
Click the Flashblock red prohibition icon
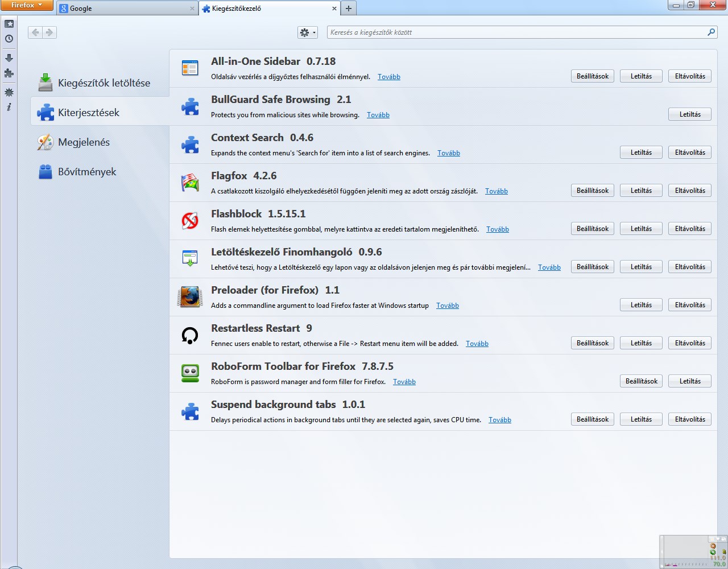click(x=190, y=221)
